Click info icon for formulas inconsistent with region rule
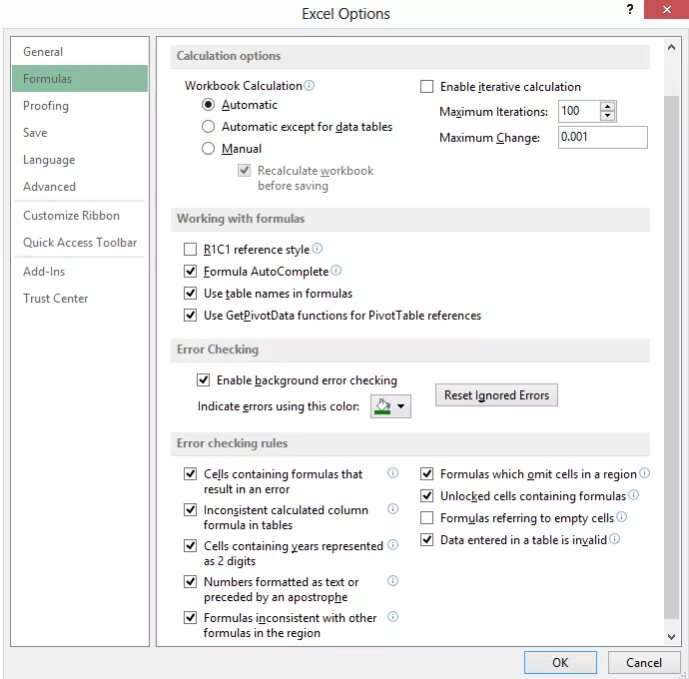 (392, 617)
